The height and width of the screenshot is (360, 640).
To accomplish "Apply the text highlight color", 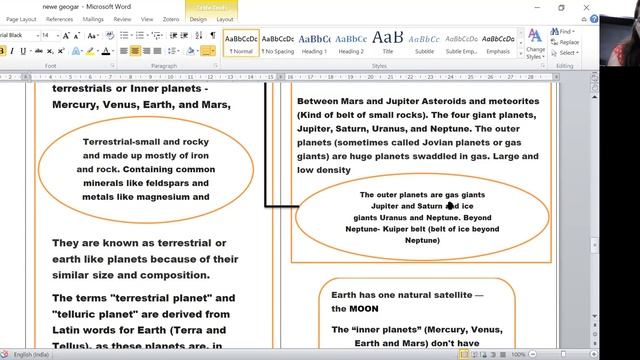I will click(x=90, y=51).
